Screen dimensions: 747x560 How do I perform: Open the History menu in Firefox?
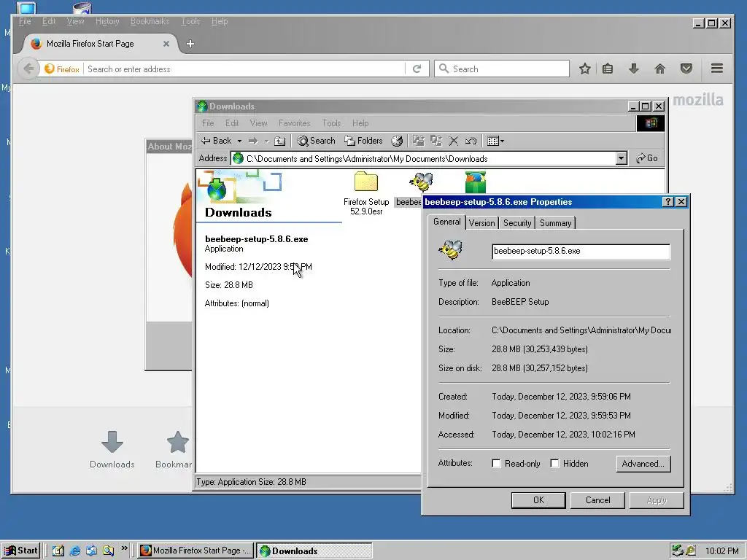pyautogui.click(x=107, y=21)
